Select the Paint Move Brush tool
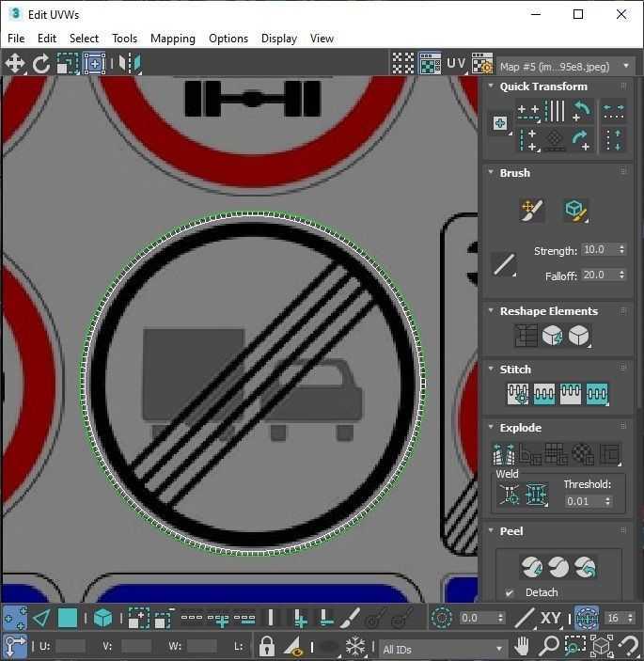 pos(532,210)
